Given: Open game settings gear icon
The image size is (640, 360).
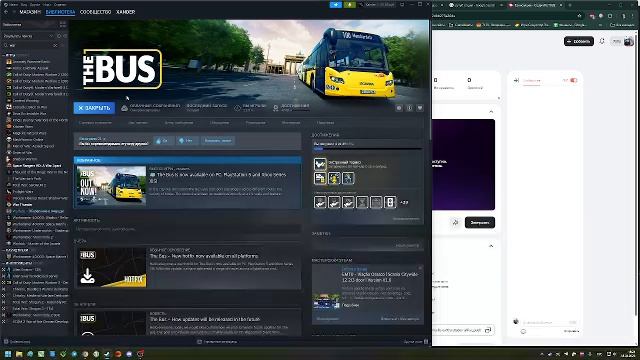Looking at the screenshot, I should [x=399, y=108].
